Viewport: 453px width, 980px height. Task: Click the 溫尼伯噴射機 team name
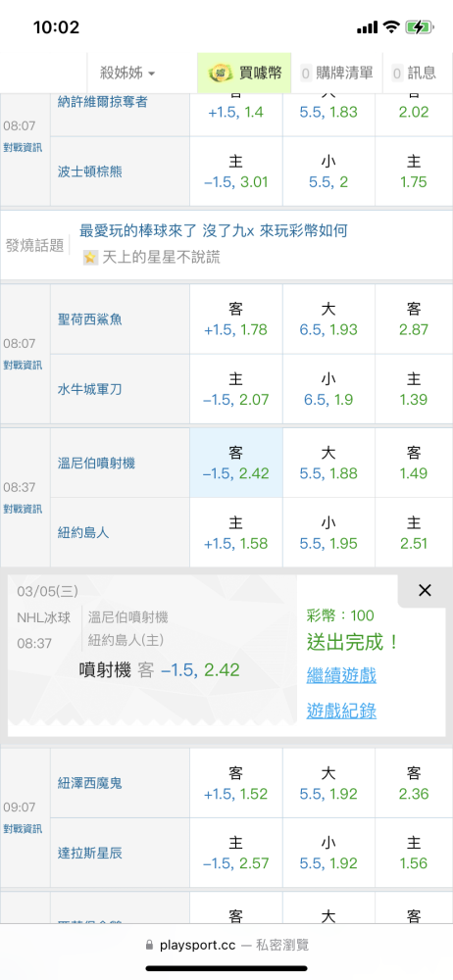tap(96, 464)
